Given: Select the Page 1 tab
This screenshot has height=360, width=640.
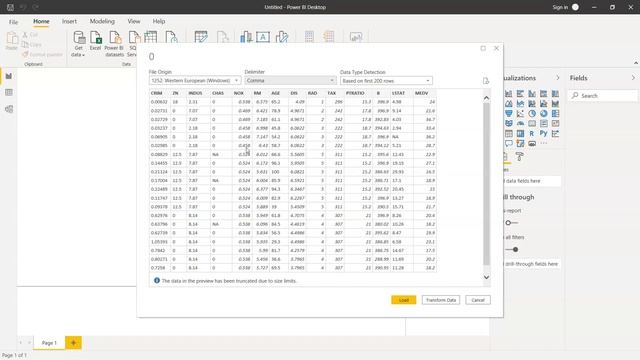Looking at the screenshot, I should (x=49, y=343).
